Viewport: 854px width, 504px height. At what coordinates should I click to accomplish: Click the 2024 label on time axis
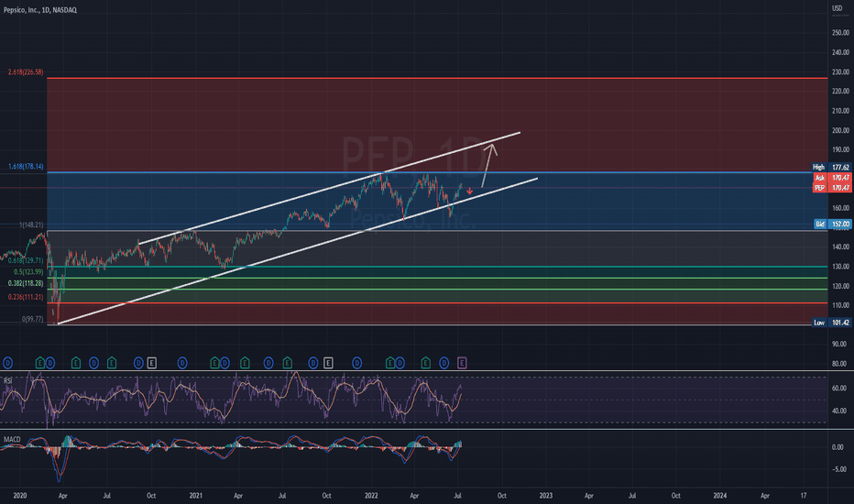pyautogui.click(x=720, y=495)
